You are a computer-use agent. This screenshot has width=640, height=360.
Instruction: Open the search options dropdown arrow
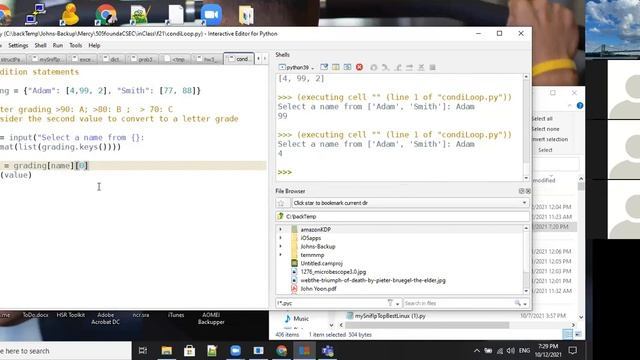click(x=525, y=304)
